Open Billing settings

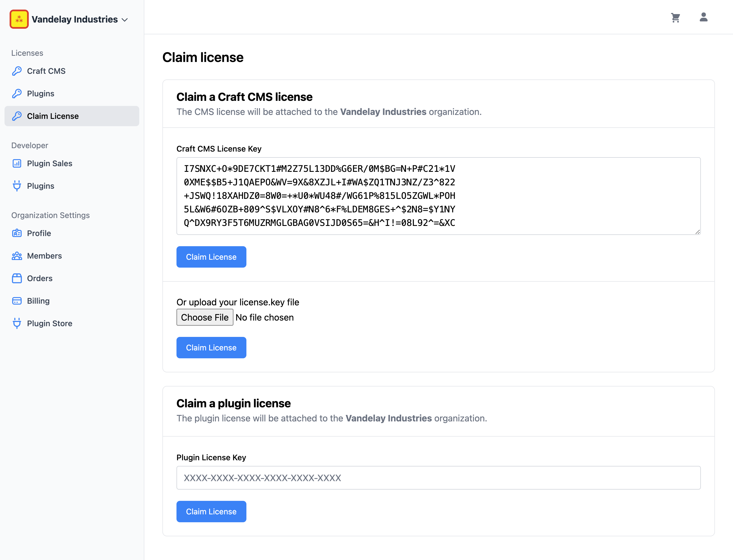tap(72, 301)
